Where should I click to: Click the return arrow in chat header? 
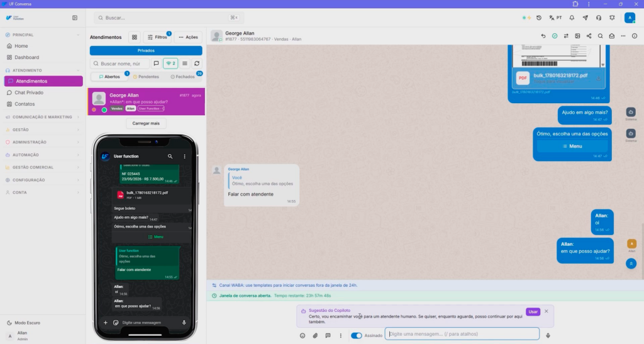(543, 36)
